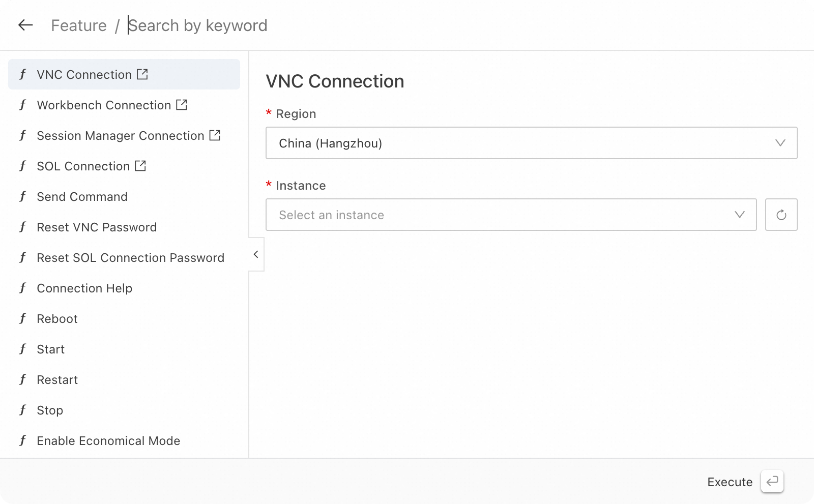Click the back arrow icon
Image resolution: width=814 pixels, height=504 pixels.
[25, 25]
